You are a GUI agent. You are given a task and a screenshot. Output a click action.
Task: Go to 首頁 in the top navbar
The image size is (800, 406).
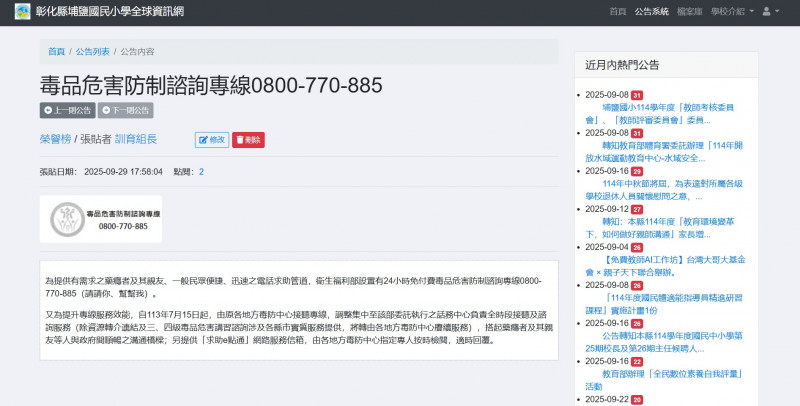coord(618,11)
